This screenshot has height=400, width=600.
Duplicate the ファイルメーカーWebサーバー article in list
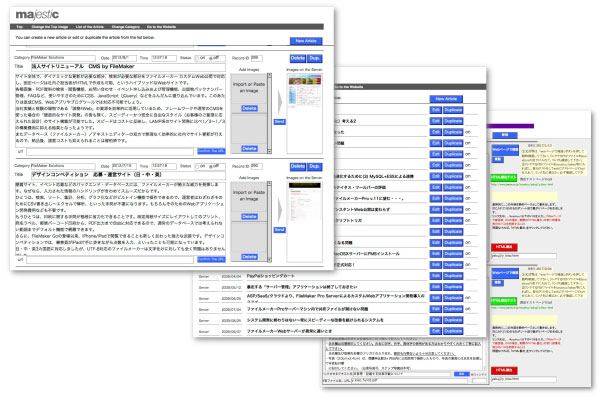(453, 331)
